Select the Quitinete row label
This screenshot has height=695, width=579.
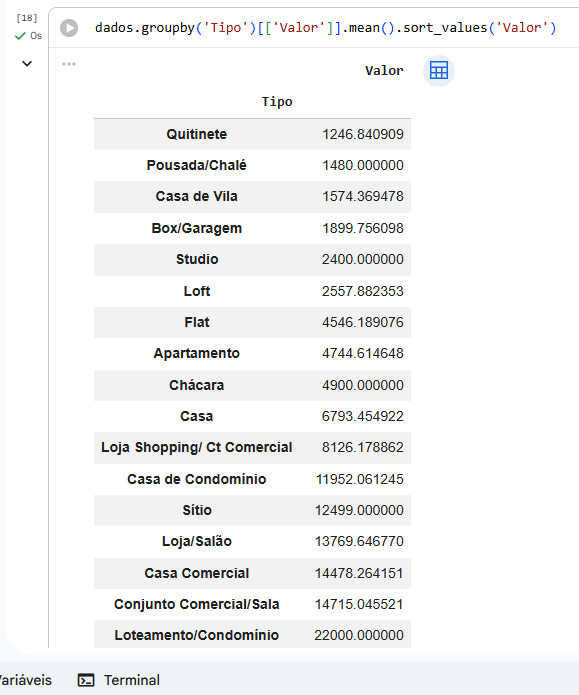(x=196, y=134)
